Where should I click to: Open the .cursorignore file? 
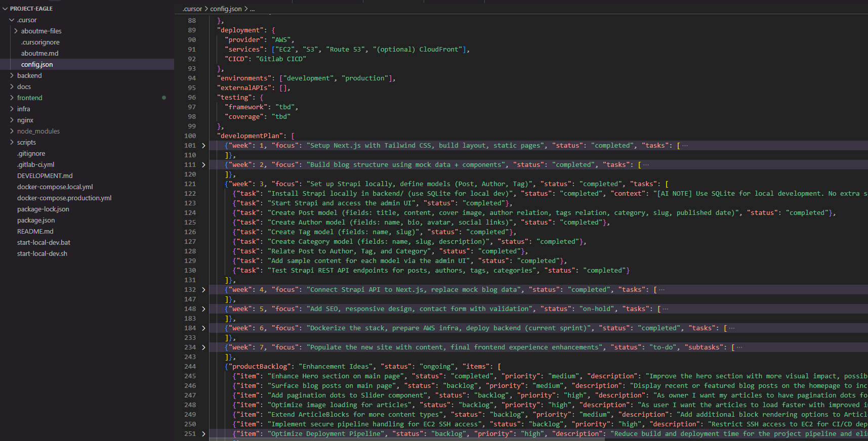[40, 42]
